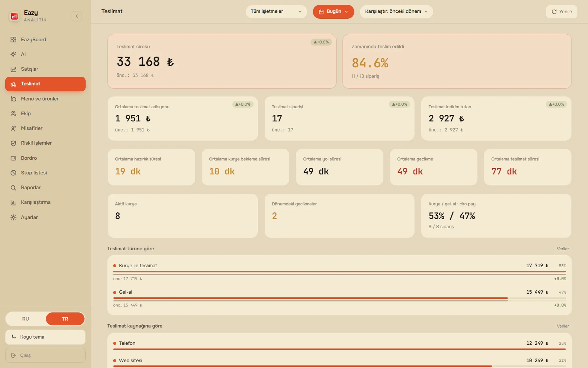Click the Çıkış logout icon

point(13,355)
